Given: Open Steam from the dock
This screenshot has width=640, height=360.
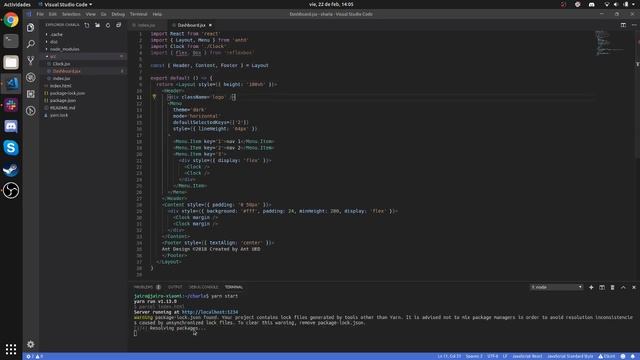Looking at the screenshot, I should click(x=11, y=169).
